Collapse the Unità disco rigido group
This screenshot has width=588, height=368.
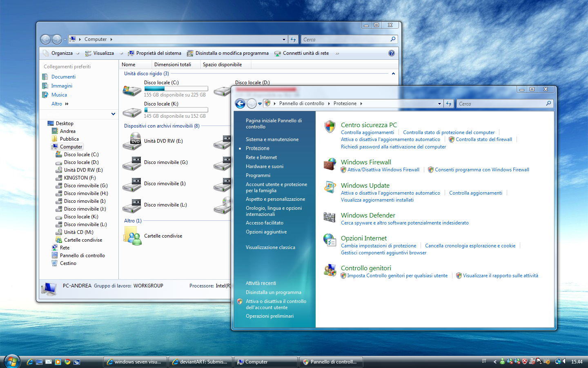coord(393,74)
